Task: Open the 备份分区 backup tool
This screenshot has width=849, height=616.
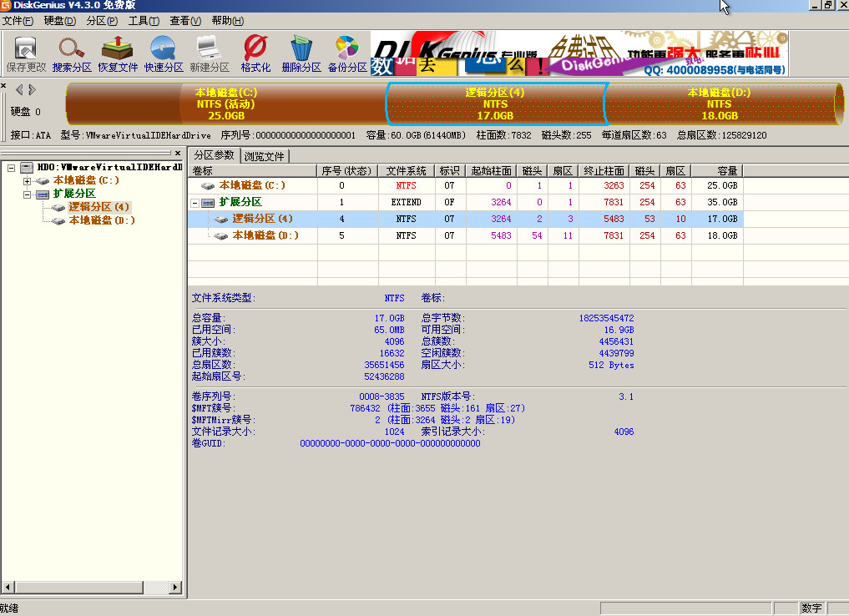Action: [347, 53]
